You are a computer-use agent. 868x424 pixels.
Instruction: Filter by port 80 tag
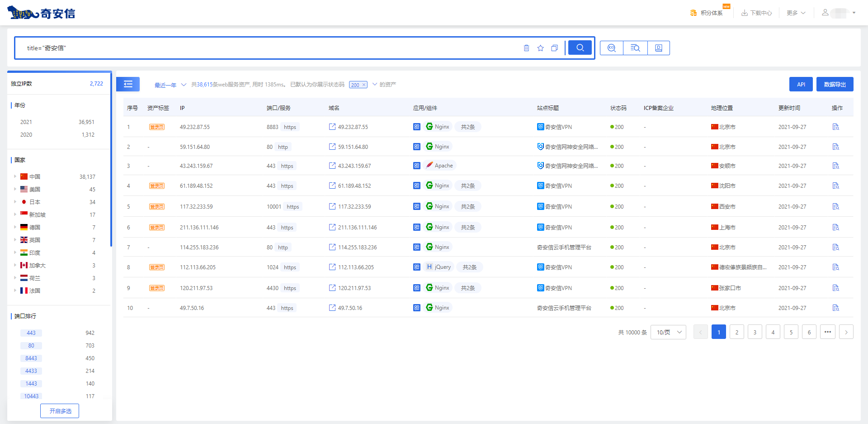[31, 346]
